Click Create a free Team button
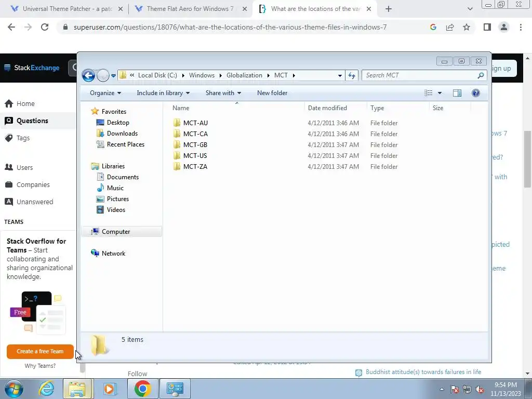The height and width of the screenshot is (399, 532). coord(40,352)
